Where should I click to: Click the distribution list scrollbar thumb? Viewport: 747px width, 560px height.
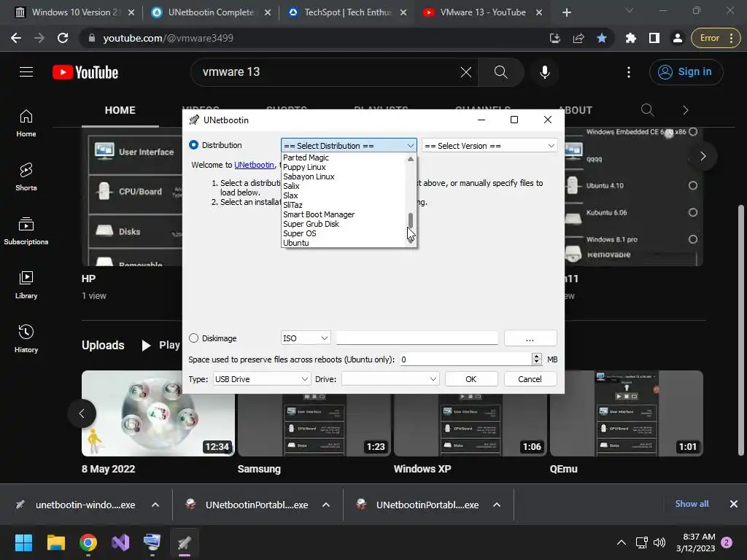(x=411, y=220)
